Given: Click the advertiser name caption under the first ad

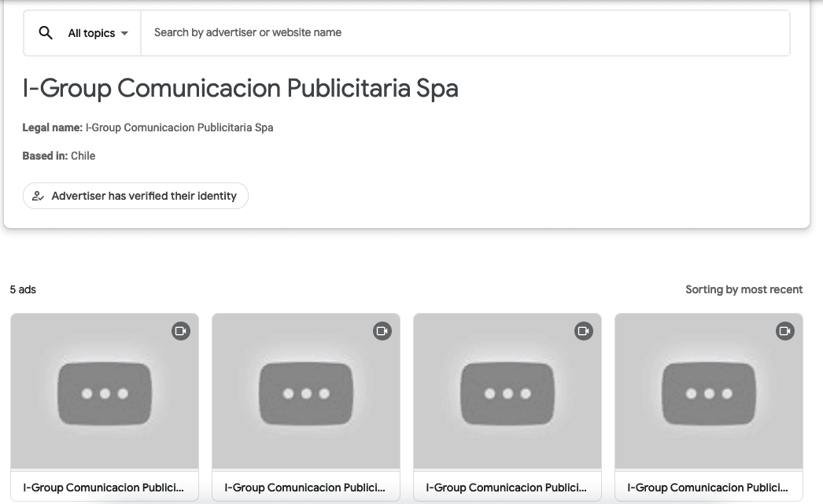Looking at the screenshot, I should tap(103, 487).
